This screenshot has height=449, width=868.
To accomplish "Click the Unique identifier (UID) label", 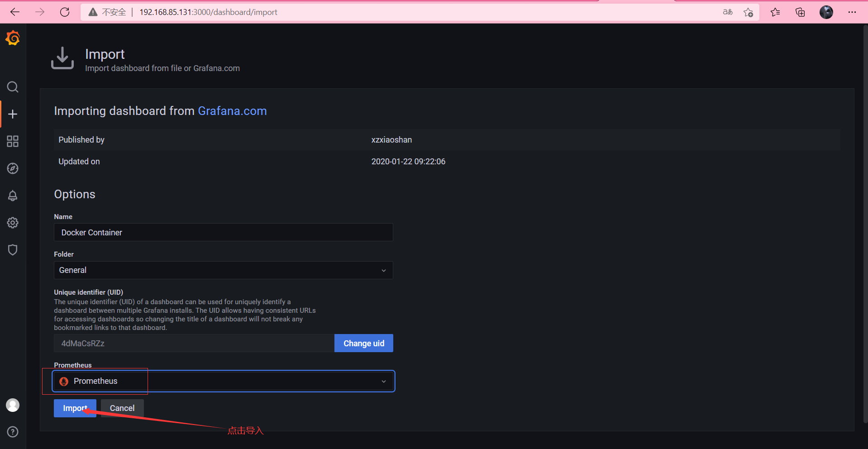I will pos(88,292).
